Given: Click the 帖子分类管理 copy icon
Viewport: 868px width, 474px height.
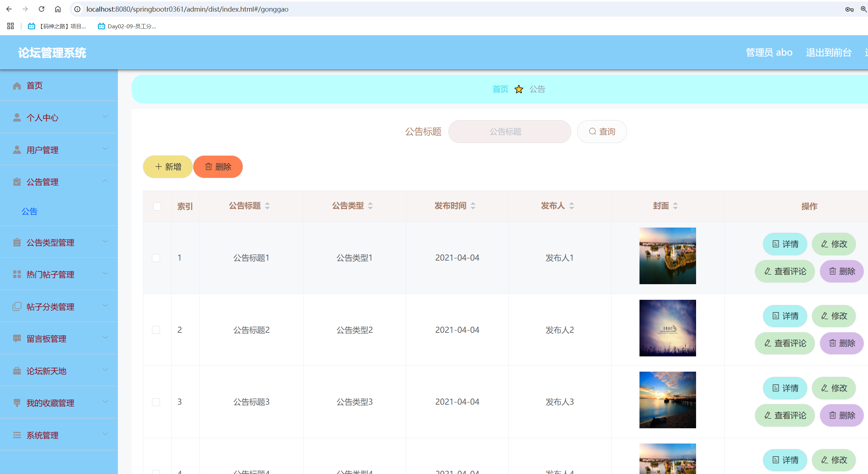Looking at the screenshot, I should click(x=17, y=307).
